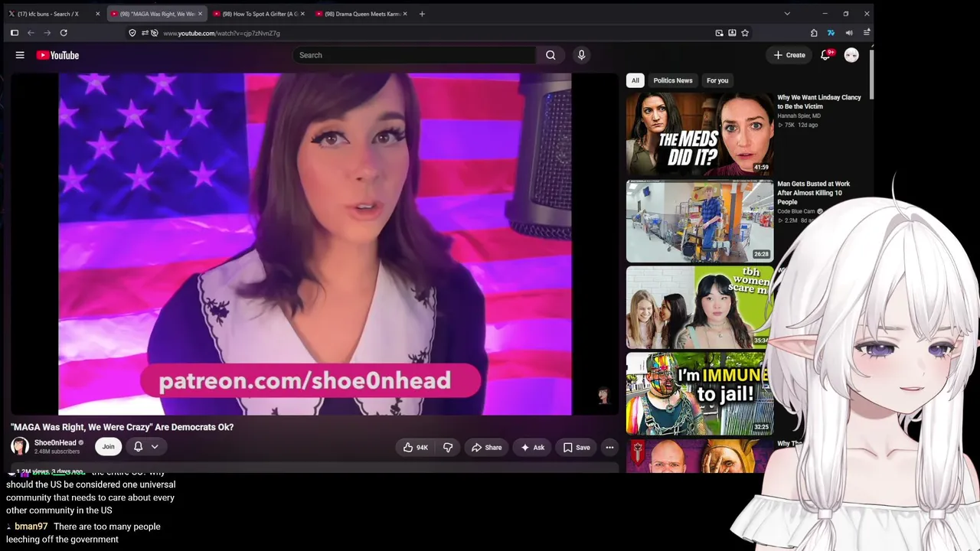The image size is (980, 551).
Task: Open the 26:28 store video thumbnail
Action: 700,221
